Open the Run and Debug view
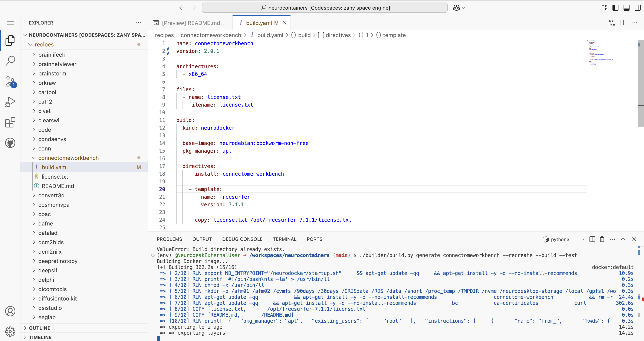 tap(10, 102)
